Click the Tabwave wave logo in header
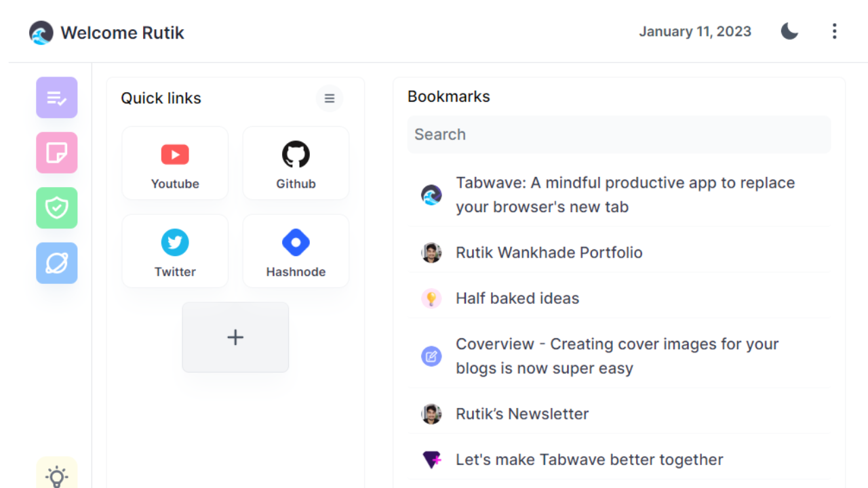Viewport: 868px width, 488px height. tap(41, 33)
